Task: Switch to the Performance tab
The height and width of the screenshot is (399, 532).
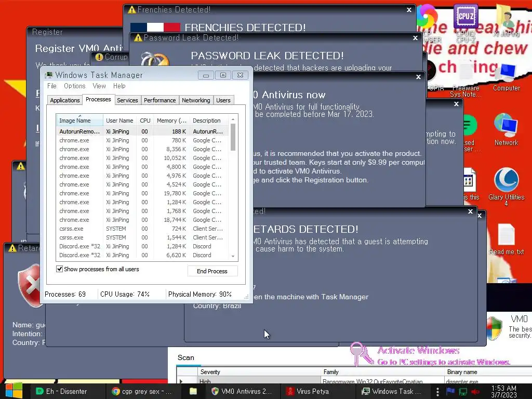Action: pyautogui.click(x=160, y=100)
